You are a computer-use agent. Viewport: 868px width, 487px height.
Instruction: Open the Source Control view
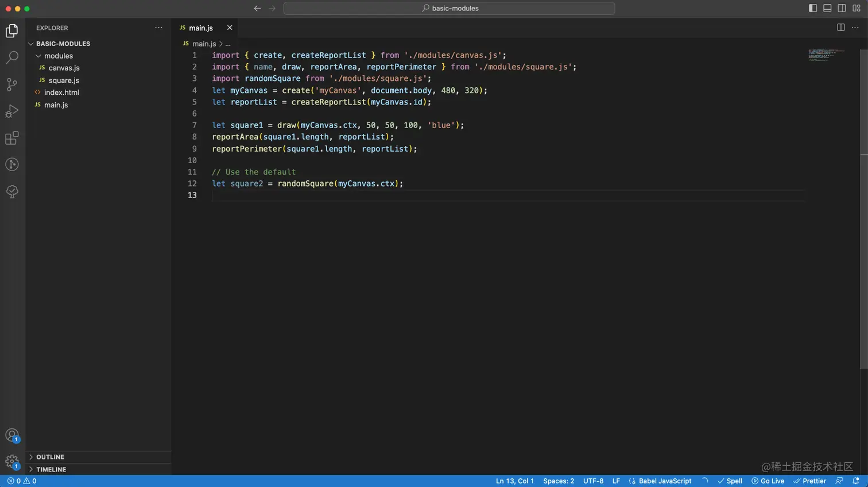pyautogui.click(x=12, y=84)
